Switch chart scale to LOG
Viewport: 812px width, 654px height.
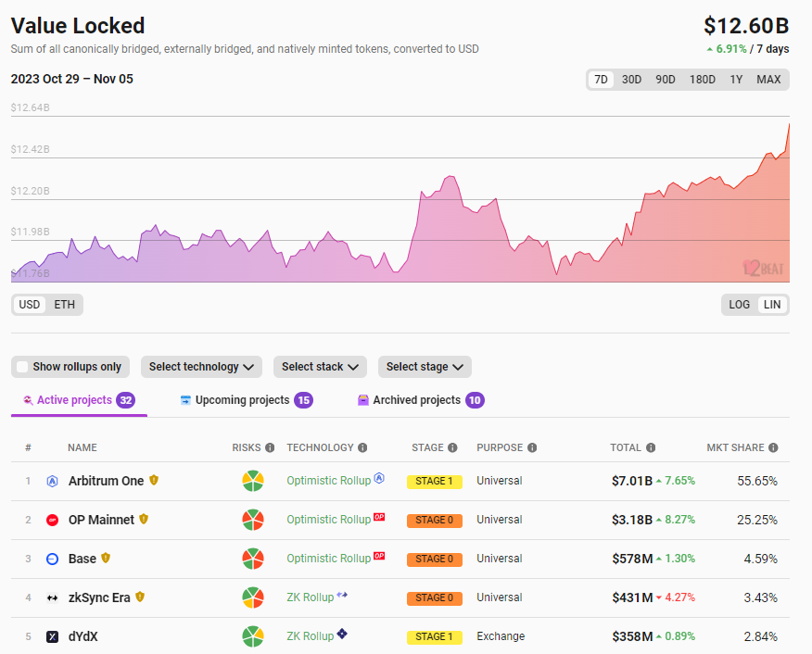(x=740, y=305)
